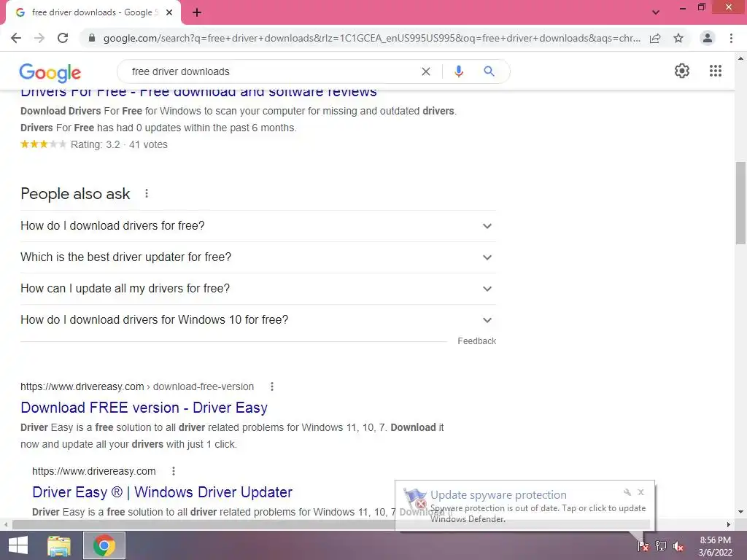Expand 'Which is the best driver updater for free?'
747x560 pixels.
[258, 257]
